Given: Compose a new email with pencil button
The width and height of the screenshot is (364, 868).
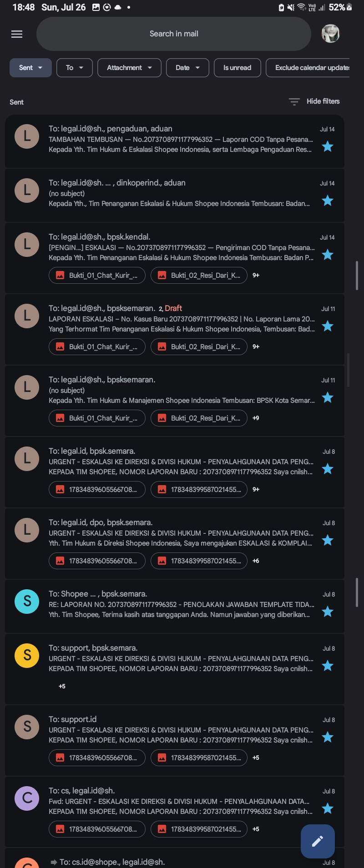Looking at the screenshot, I should pyautogui.click(x=318, y=841).
